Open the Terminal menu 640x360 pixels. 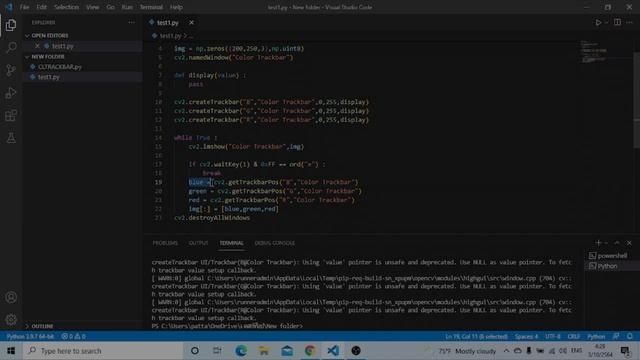[151, 7]
